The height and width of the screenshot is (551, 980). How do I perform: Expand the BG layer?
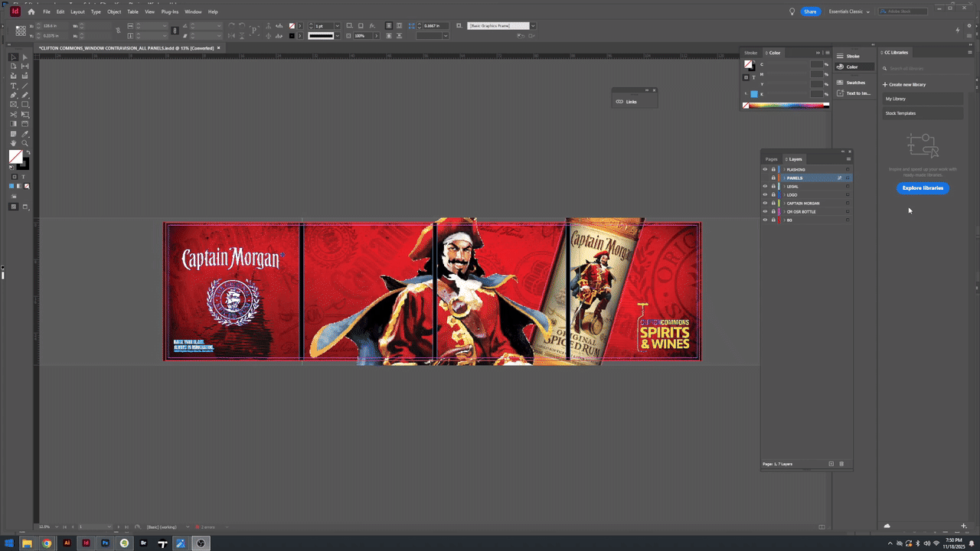tap(783, 220)
